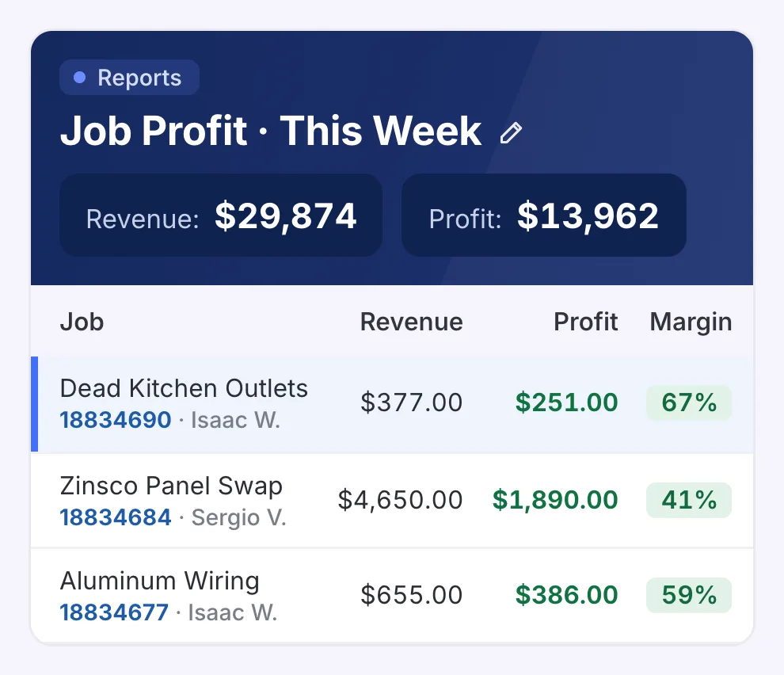Click the 41% margin badge
The width and height of the screenshot is (784, 675).
click(x=689, y=500)
